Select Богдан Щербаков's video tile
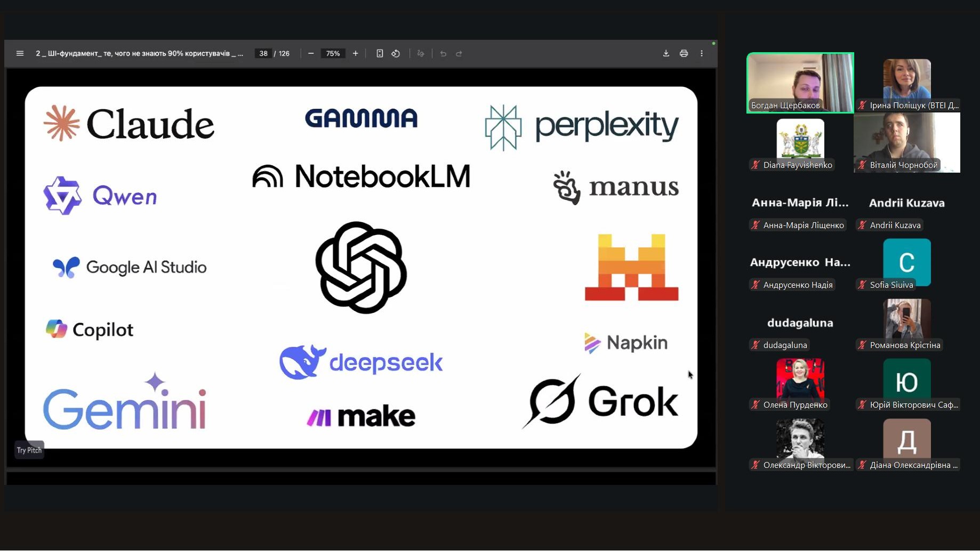The image size is (980, 551). 800,82
